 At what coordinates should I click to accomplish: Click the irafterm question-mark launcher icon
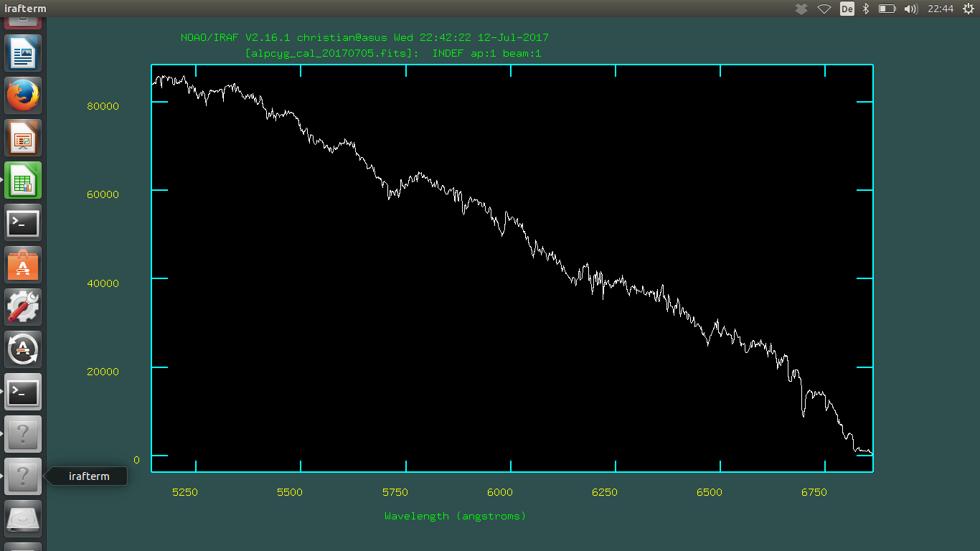[23, 476]
